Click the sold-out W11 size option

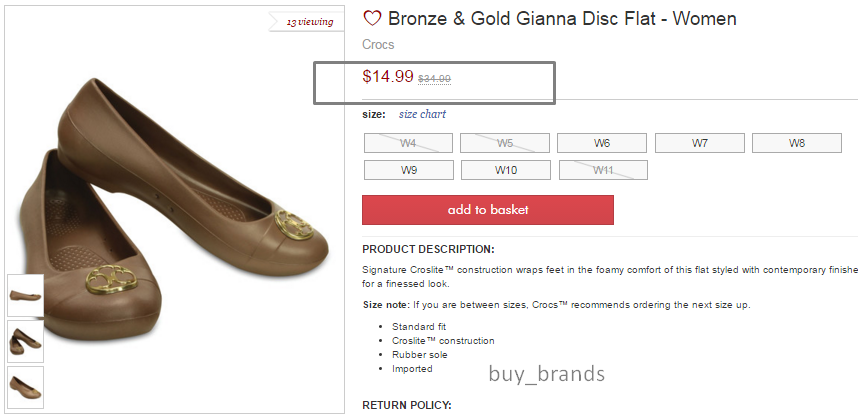pyautogui.click(x=602, y=170)
